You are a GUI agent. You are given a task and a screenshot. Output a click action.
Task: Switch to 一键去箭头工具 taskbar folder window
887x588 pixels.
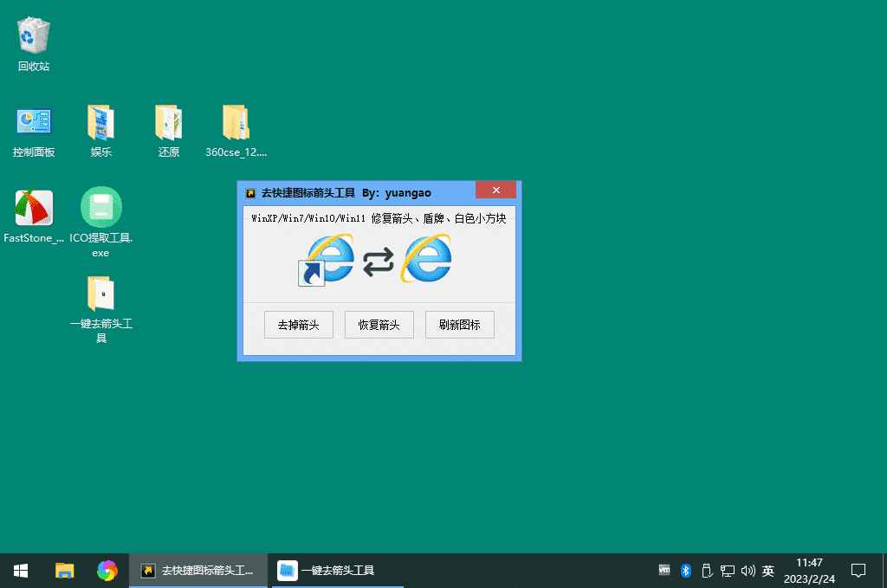coord(337,571)
